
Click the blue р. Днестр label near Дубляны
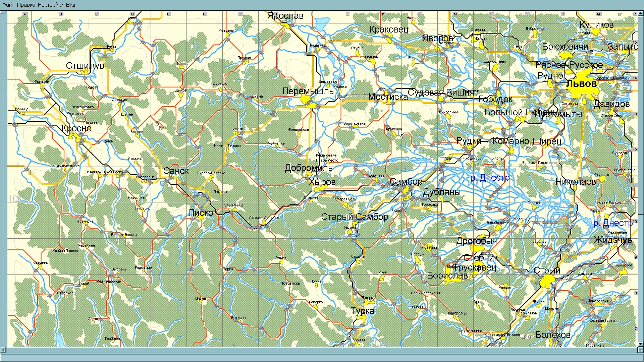click(x=490, y=178)
